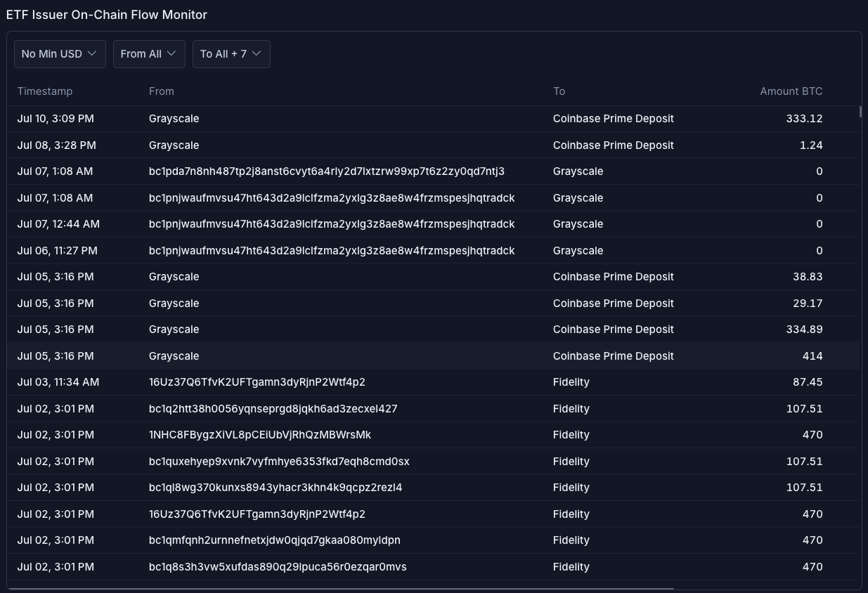Click address bc1qmfqnh2urnnefnetxjdw0qjqd7gkaa080myldpn
Screen dimensions: 868x593
point(275,540)
